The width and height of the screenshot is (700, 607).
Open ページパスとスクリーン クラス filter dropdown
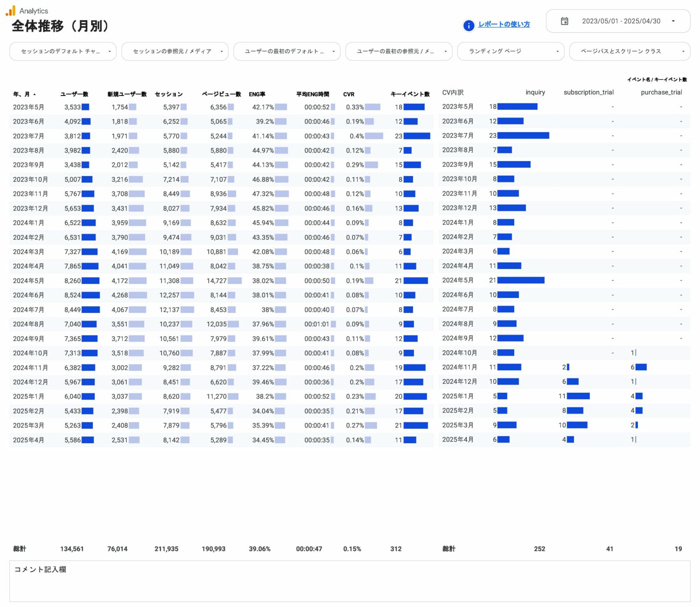pyautogui.click(x=629, y=51)
